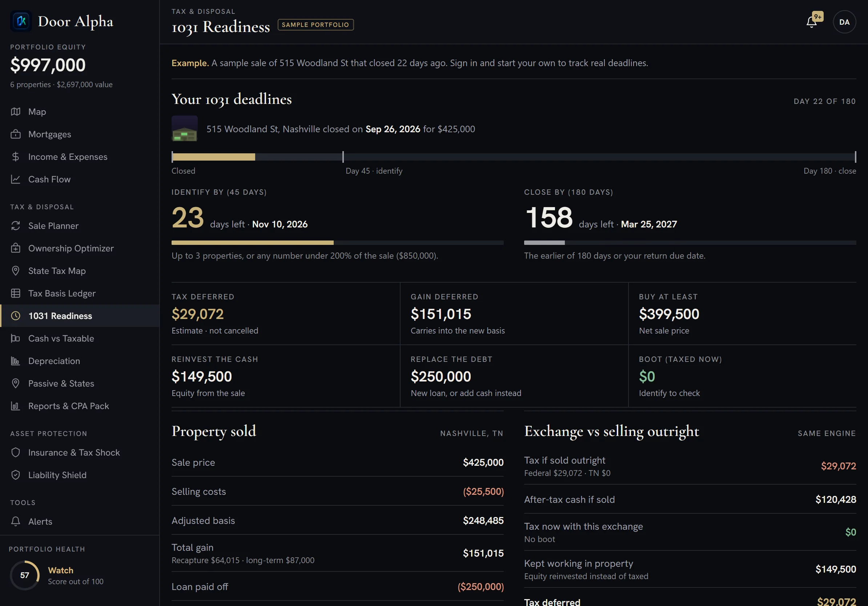Click the Mortgages briefcase icon
868x606 pixels.
(16, 134)
